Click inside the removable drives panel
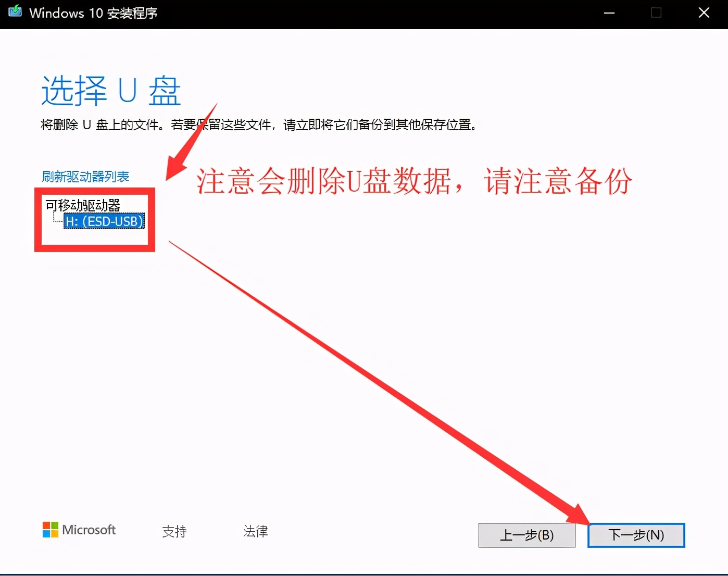Viewport: 728px width, 576px height. (x=95, y=234)
